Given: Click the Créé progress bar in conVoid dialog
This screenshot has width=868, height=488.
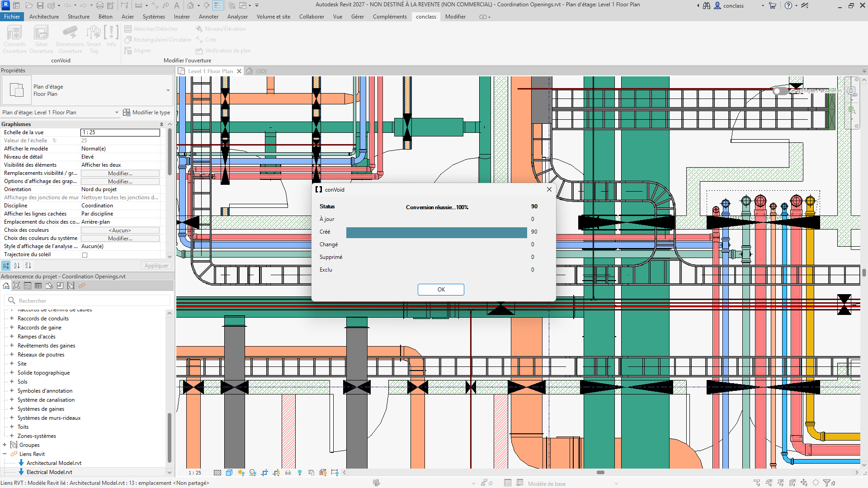Looking at the screenshot, I should tap(436, 232).
